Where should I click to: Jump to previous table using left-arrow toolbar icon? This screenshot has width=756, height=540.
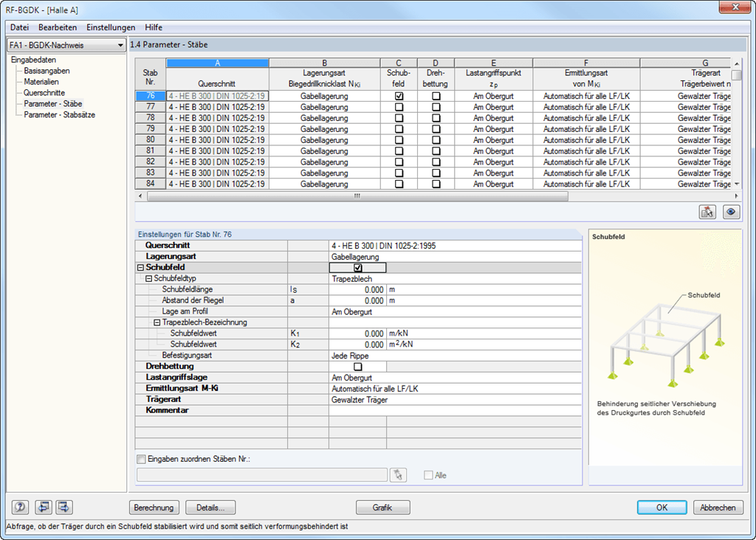pyautogui.click(x=43, y=507)
